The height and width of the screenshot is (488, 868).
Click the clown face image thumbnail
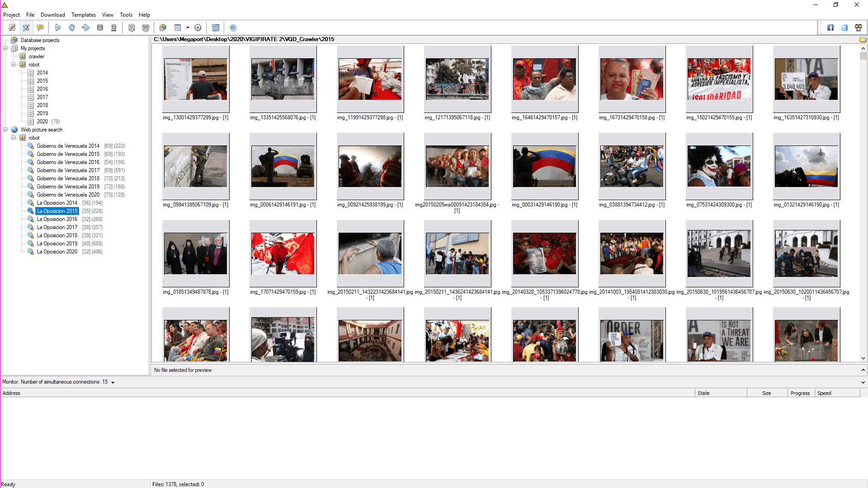(719, 166)
